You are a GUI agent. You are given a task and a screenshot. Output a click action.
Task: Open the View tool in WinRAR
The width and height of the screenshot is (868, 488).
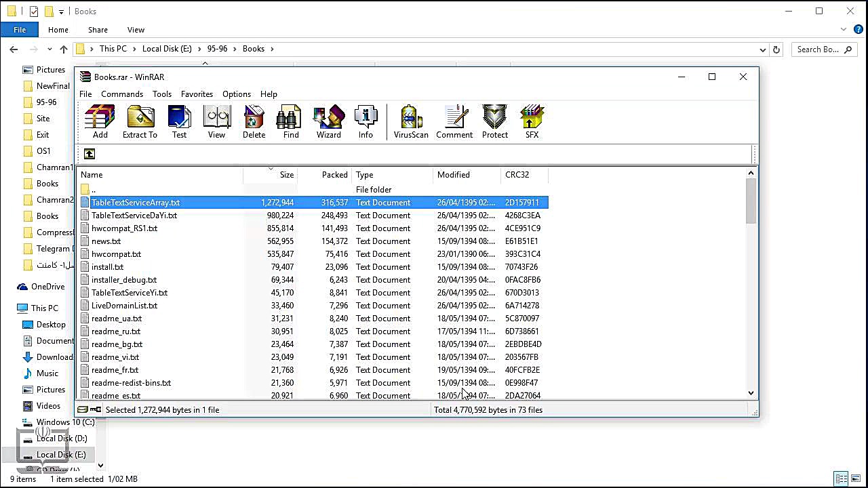(x=216, y=122)
